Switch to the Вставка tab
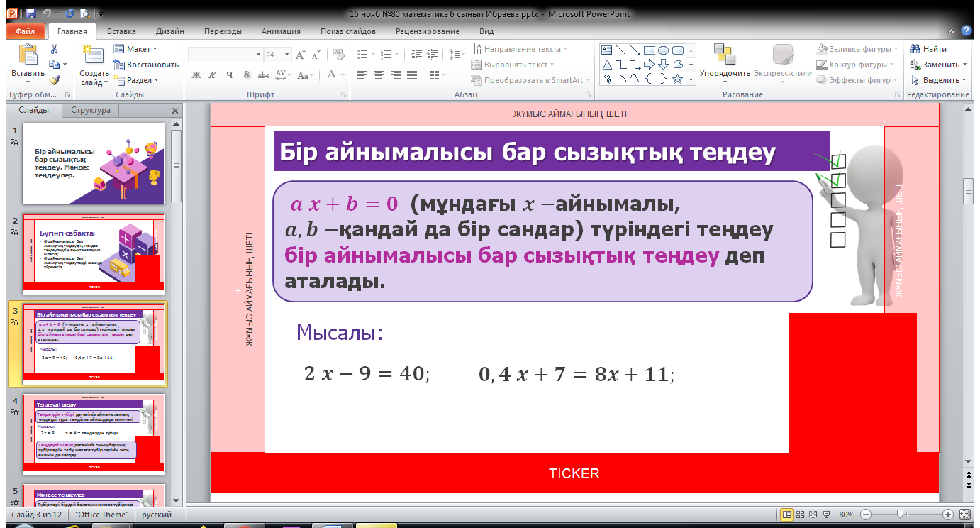Image resolution: width=980 pixels, height=528 pixels. coord(121,31)
